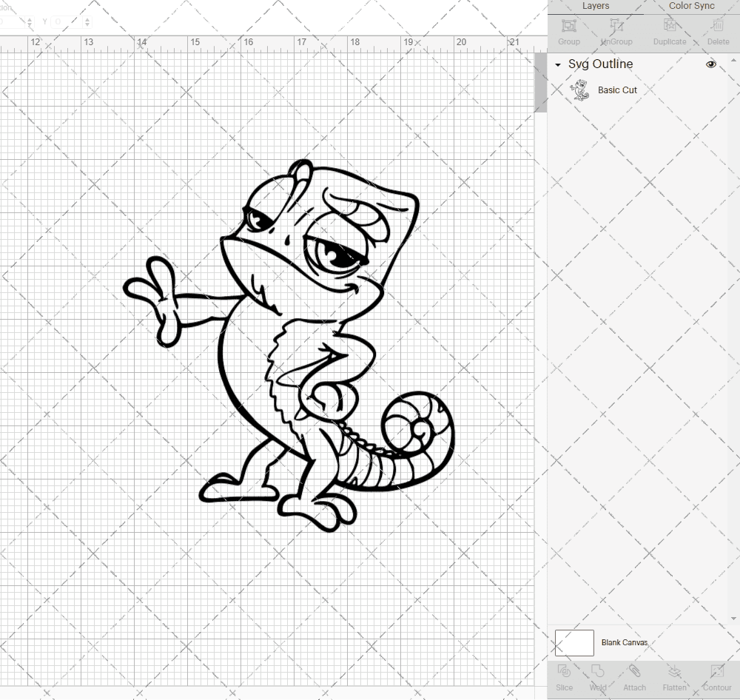Select the Basic Cut layer

point(617,90)
